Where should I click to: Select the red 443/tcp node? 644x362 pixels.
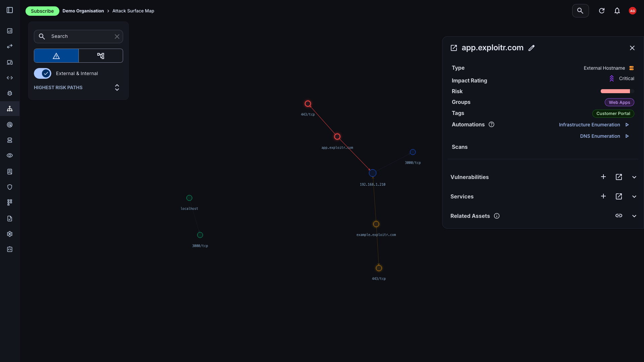(x=308, y=104)
